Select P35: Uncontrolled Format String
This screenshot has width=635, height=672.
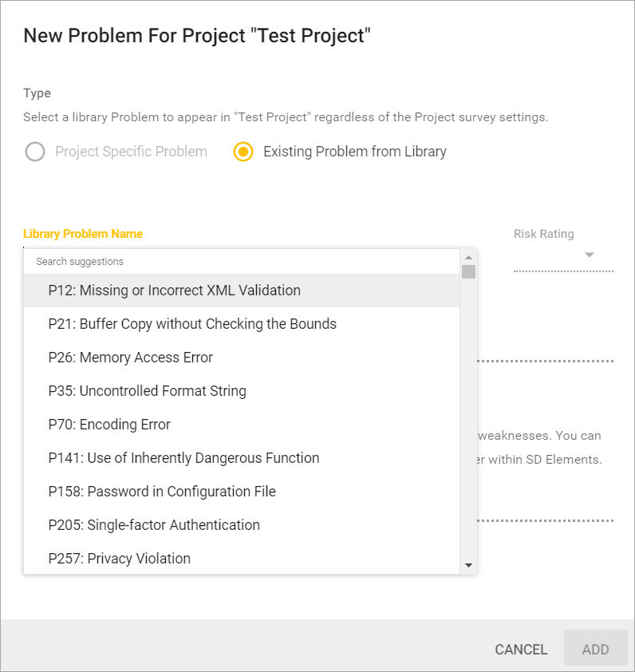tap(147, 391)
